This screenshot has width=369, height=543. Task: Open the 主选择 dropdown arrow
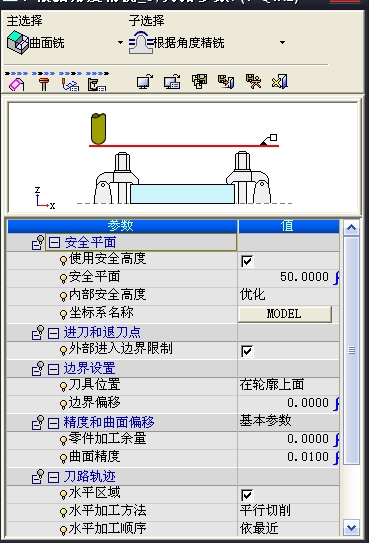(x=120, y=43)
